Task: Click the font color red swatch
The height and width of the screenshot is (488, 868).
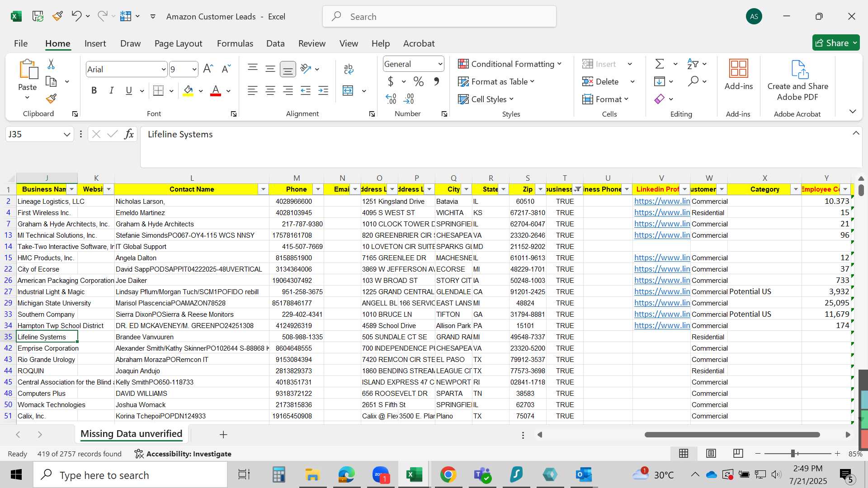Action: coord(216,90)
